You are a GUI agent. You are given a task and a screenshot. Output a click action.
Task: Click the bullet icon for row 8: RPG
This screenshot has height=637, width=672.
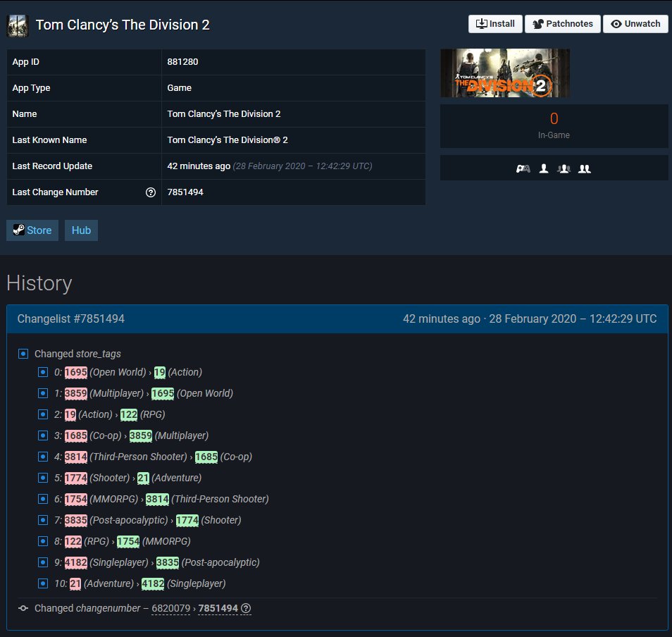click(x=43, y=541)
